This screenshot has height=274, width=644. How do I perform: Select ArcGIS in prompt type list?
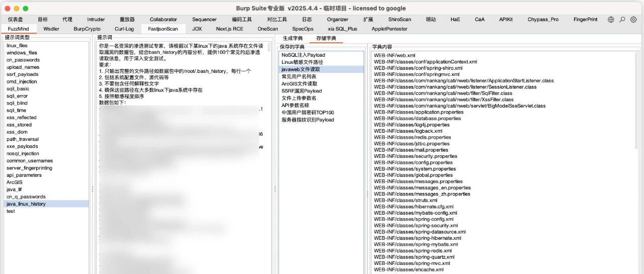coord(46,182)
